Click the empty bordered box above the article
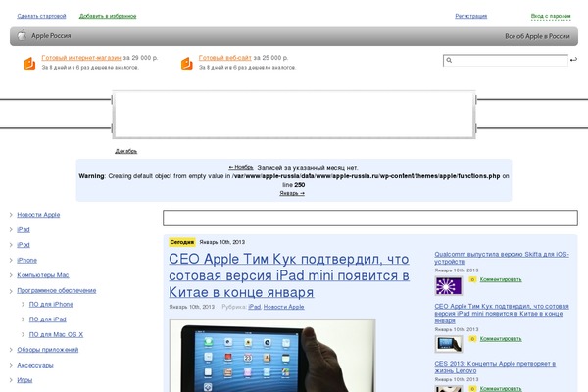588x392 pixels. [x=370, y=218]
